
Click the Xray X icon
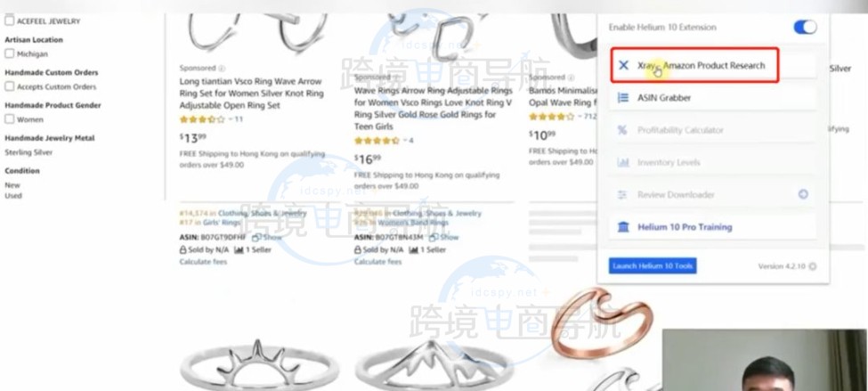pos(623,65)
